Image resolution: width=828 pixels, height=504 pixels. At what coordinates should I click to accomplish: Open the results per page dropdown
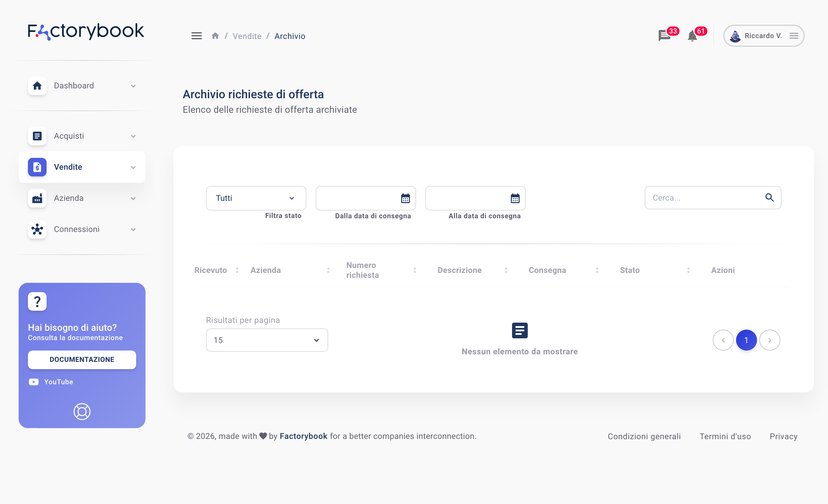pos(267,340)
